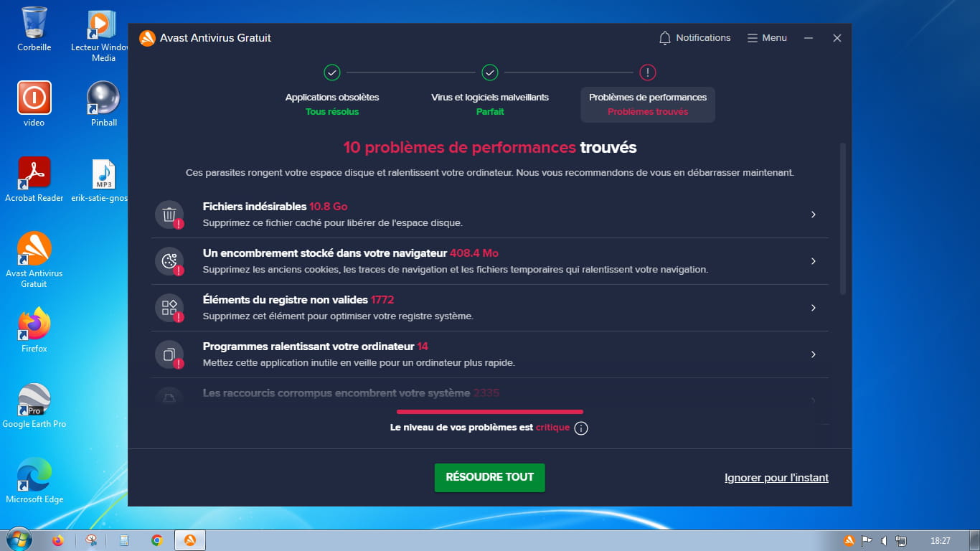Click the taskbar clock showing 18:27
This screenshot has height=551, width=980.
[x=940, y=540]
